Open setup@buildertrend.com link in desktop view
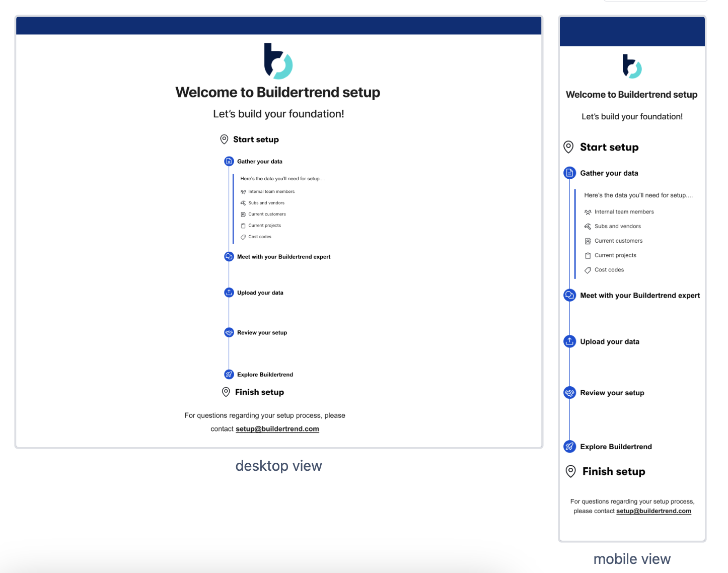 click(x=277, y=429)
